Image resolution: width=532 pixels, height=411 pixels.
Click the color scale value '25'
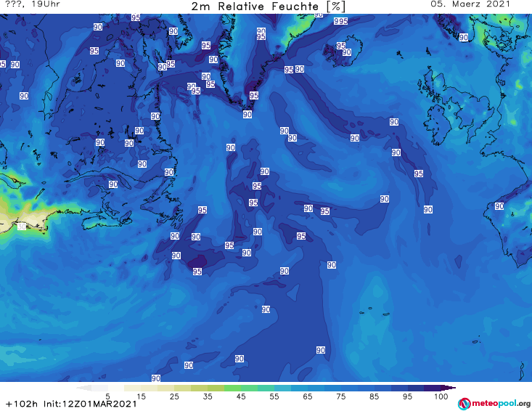coord(174,396)
